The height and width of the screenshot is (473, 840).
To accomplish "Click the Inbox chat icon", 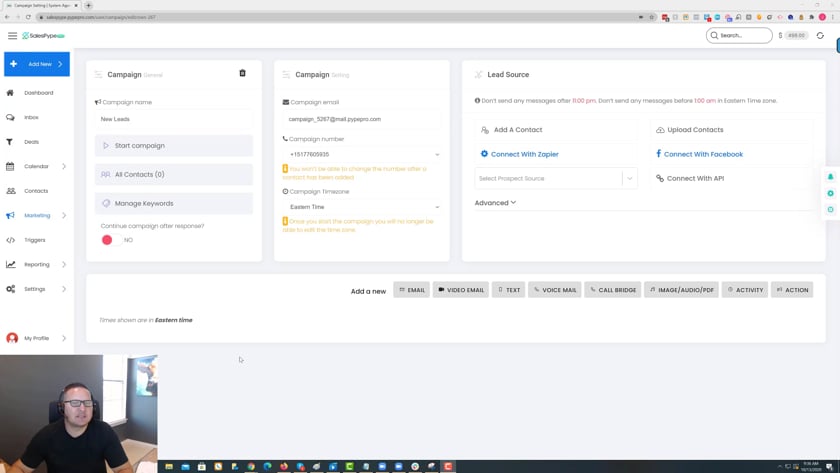I will pos(10,117).
